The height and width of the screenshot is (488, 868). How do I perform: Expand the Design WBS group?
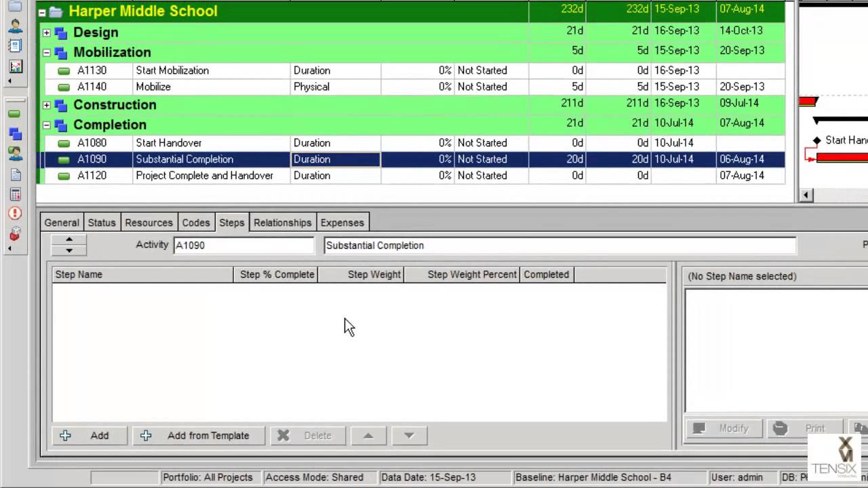tap(46, 33)
